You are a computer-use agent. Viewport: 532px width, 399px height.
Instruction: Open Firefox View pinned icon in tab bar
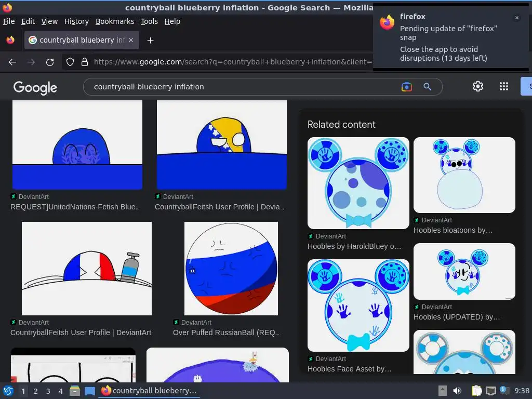10,40
